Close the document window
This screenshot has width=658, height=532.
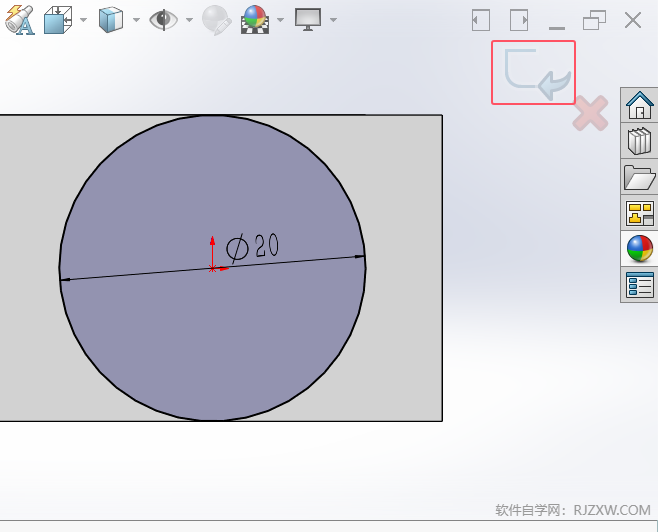tap(633, 20)
